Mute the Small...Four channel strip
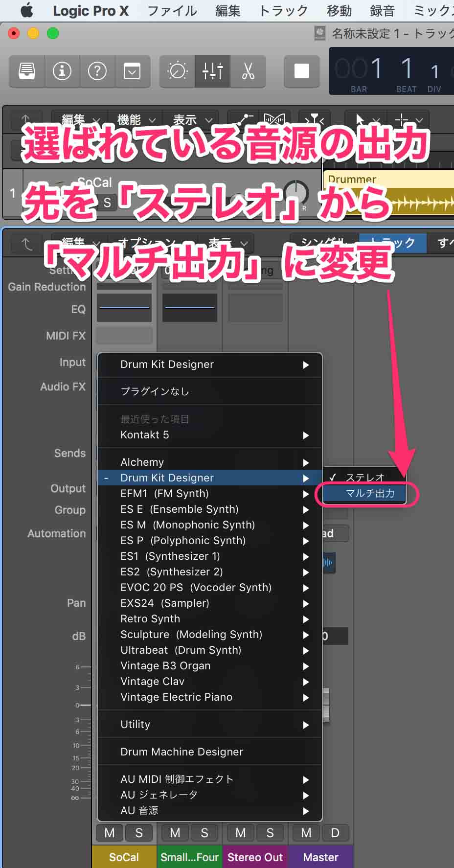The image size is (454, 868). (x=175, y=833)
